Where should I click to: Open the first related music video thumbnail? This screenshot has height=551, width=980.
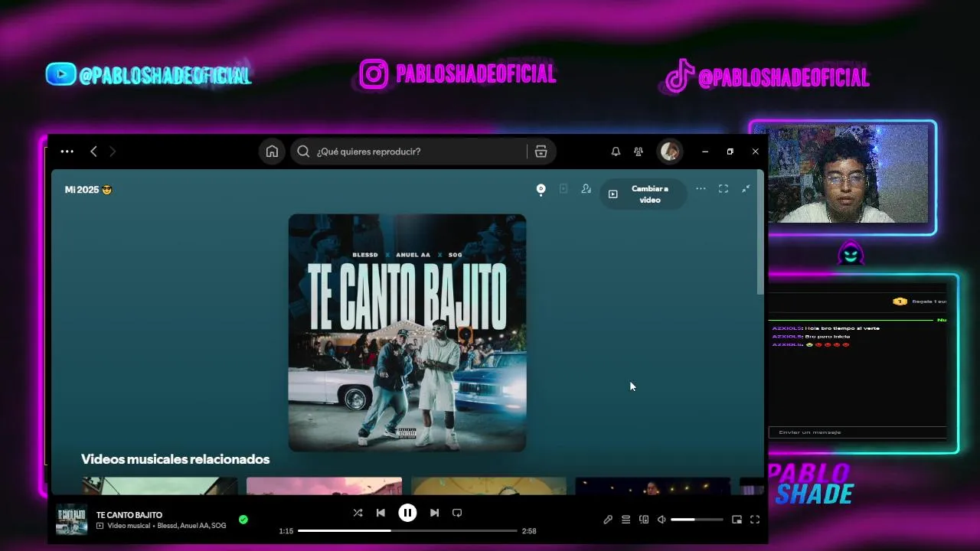click(160, 486)
